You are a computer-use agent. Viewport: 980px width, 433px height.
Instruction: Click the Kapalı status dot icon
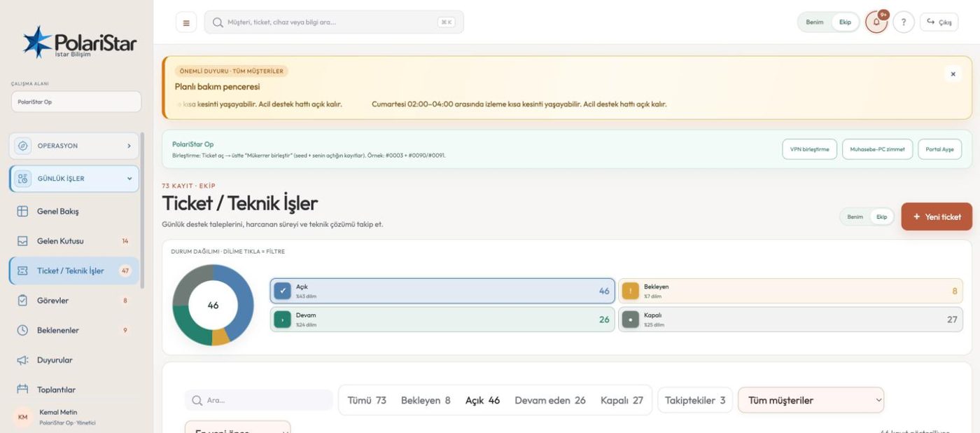[630, 319]
